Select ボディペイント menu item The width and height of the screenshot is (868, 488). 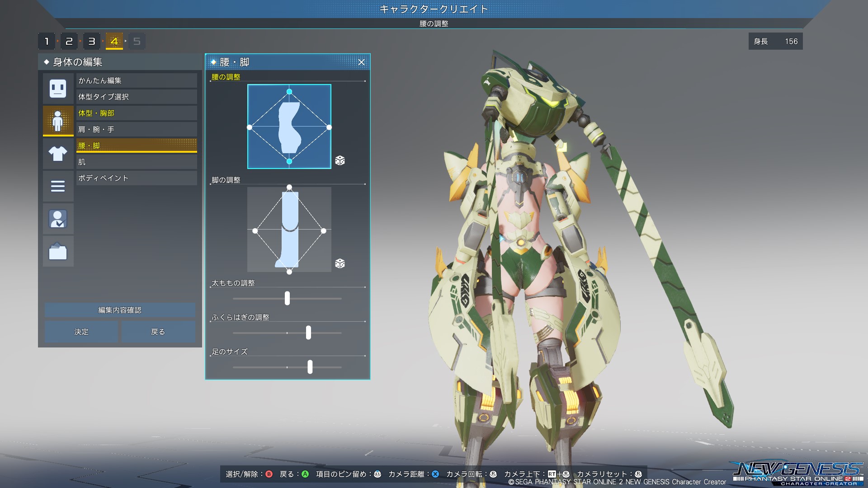pos(136,178)
